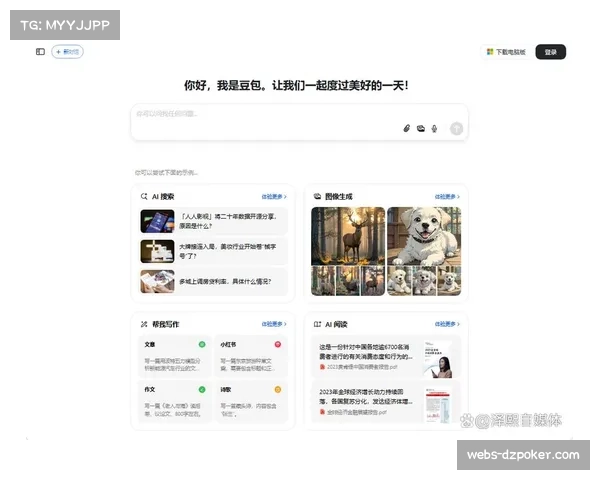Open 体验更多 in AI 阅读 card
The image size is (600, 480).
(447, 324)
